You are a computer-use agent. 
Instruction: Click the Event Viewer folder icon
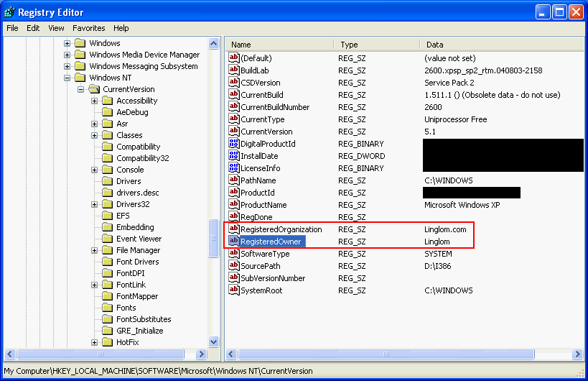pos(108,239)
